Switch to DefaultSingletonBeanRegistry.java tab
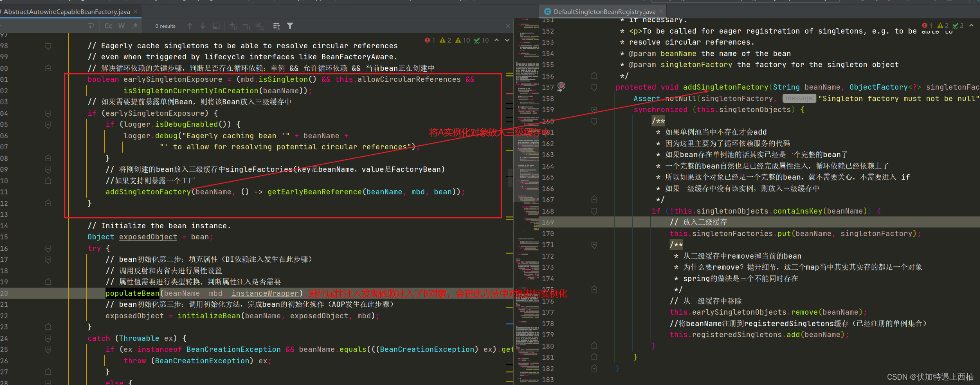This screenshot has height=385, width=980. [x=604, y=11]
